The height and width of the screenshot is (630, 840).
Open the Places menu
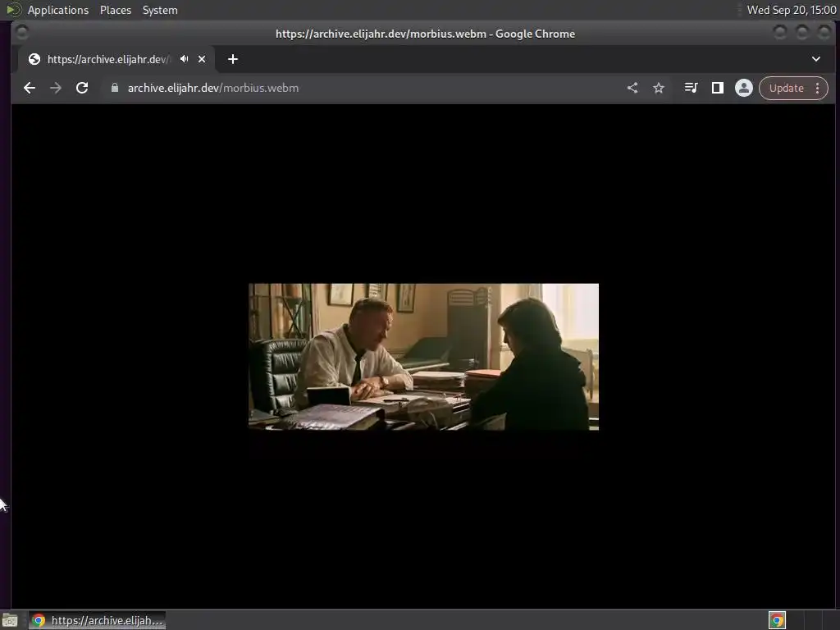pos(116,10)
